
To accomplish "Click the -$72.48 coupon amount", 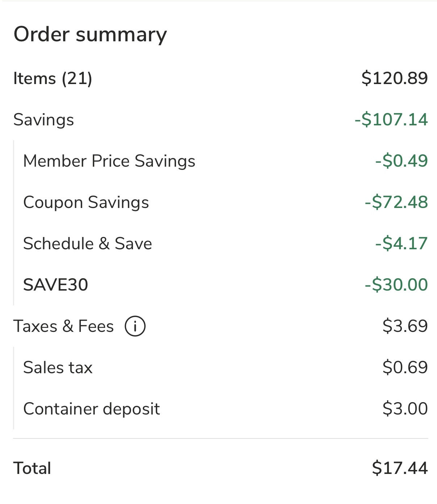I will point(396,202).
